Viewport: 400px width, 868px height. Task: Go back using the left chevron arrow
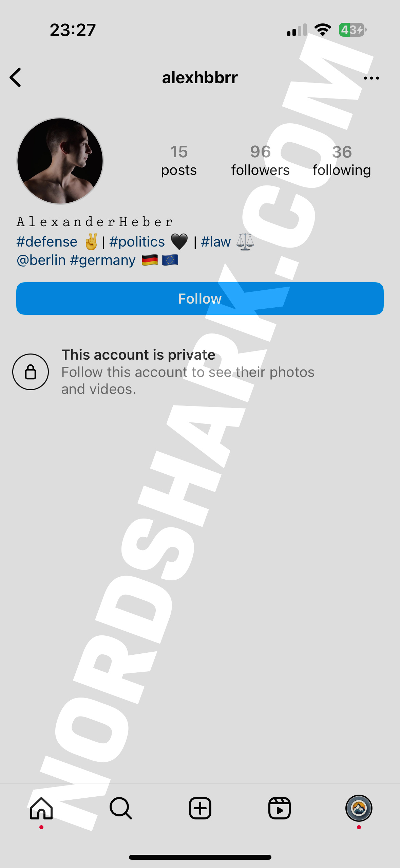pos(16,77)
